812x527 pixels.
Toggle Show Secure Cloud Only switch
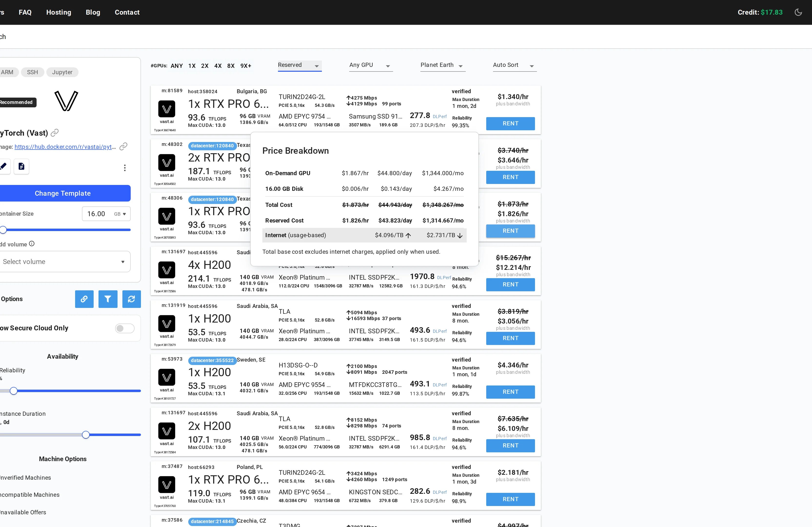tap(125, 328)
